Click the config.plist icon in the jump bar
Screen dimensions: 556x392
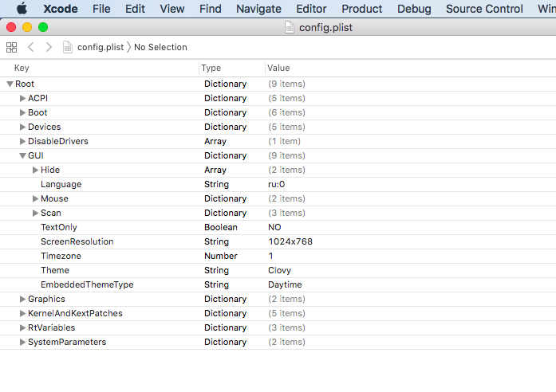point(67,47)
